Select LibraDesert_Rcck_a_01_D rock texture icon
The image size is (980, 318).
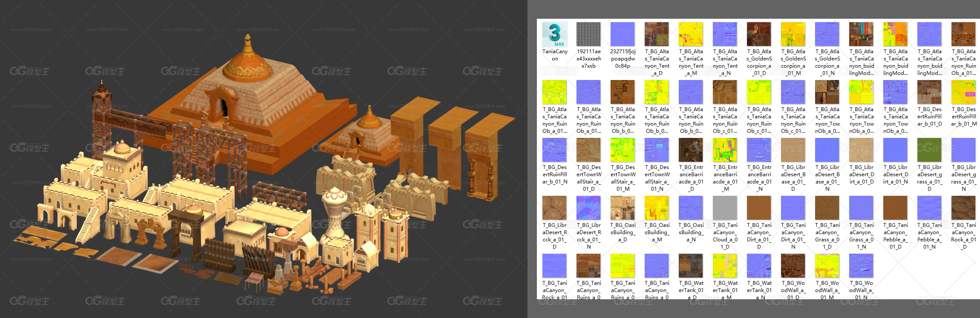(x=554, y=208)
